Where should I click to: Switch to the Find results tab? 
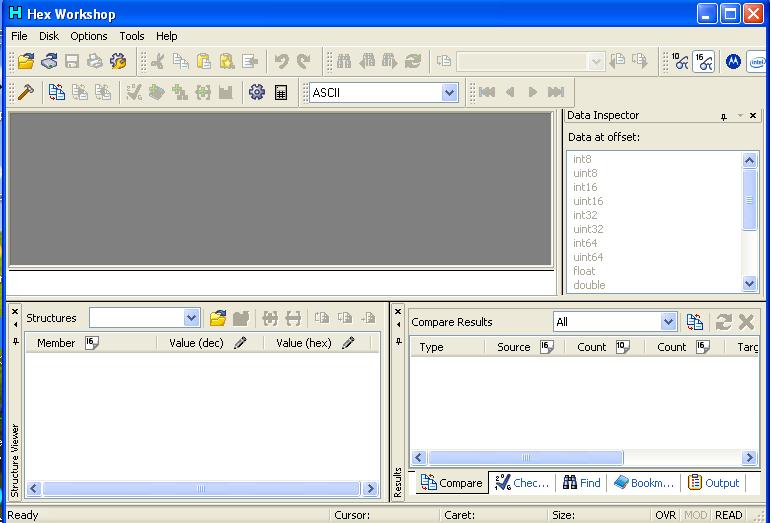(x=581, y=483)
